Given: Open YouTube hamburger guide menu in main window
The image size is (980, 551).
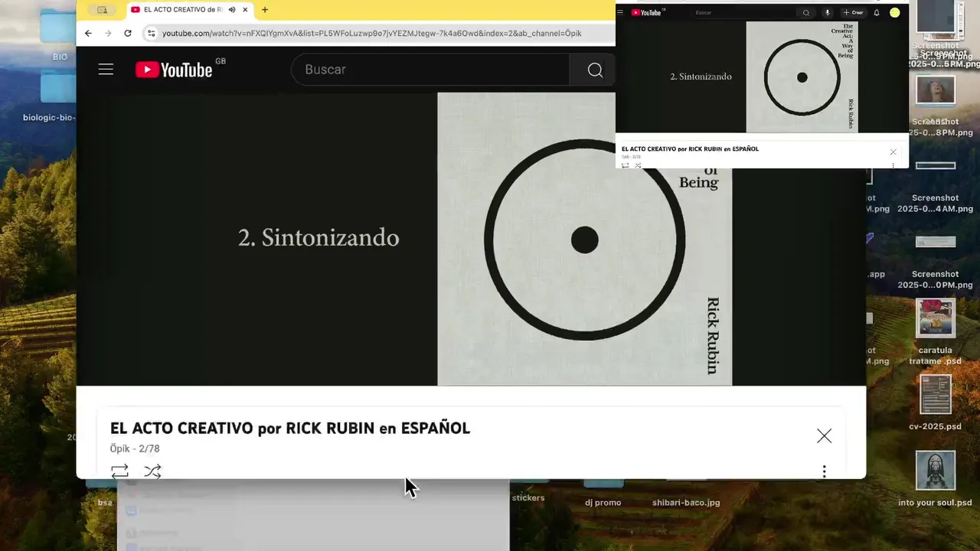Looking at the screenshot, I should 106,70.
